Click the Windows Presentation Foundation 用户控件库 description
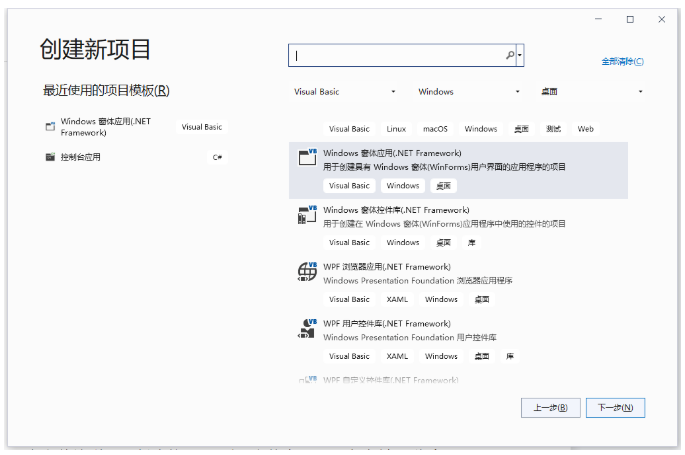685x455 pixels. pyautogui.click(x=410, y=338)
